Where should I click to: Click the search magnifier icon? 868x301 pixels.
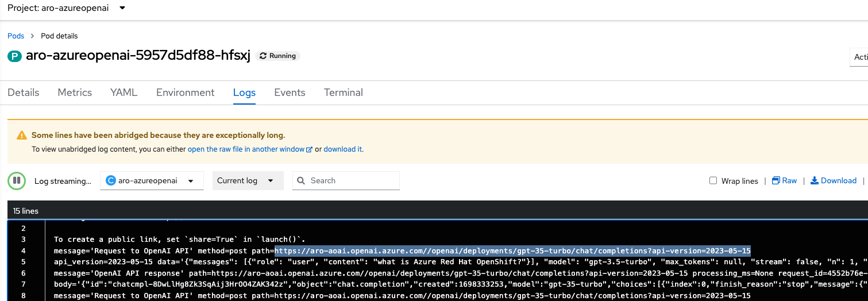[301, 180]
